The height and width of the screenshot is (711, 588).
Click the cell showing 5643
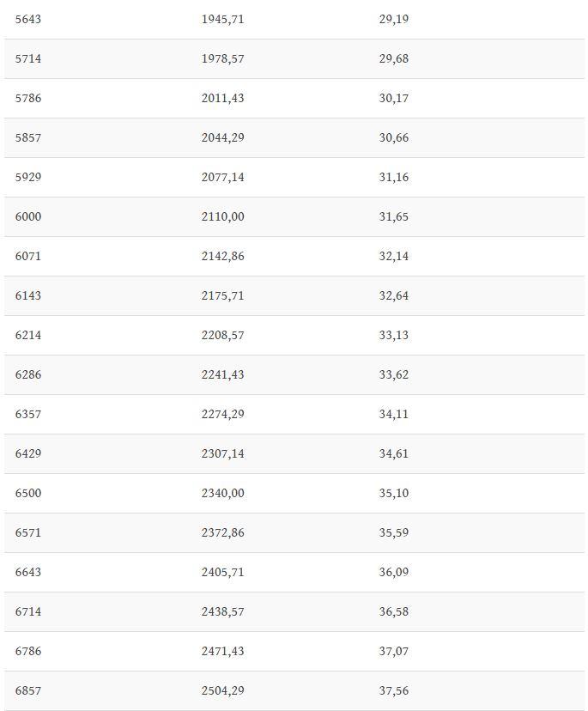point(28,19)
